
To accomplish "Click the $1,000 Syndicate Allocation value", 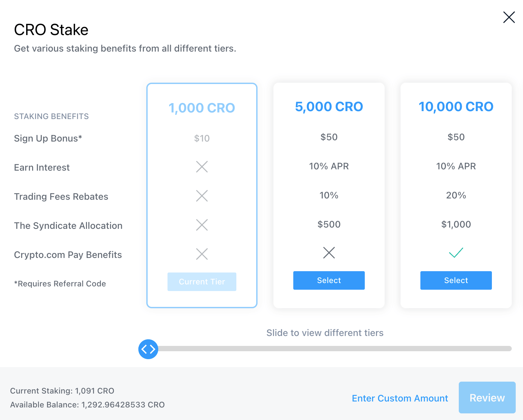I will (456, 224).
